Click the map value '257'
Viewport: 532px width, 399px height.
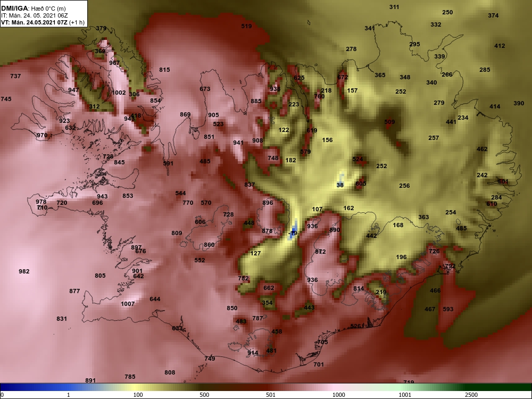(x=434, y=138)
